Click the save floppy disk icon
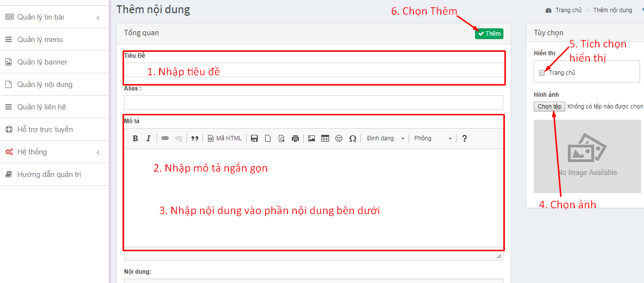 pos(254,138)
